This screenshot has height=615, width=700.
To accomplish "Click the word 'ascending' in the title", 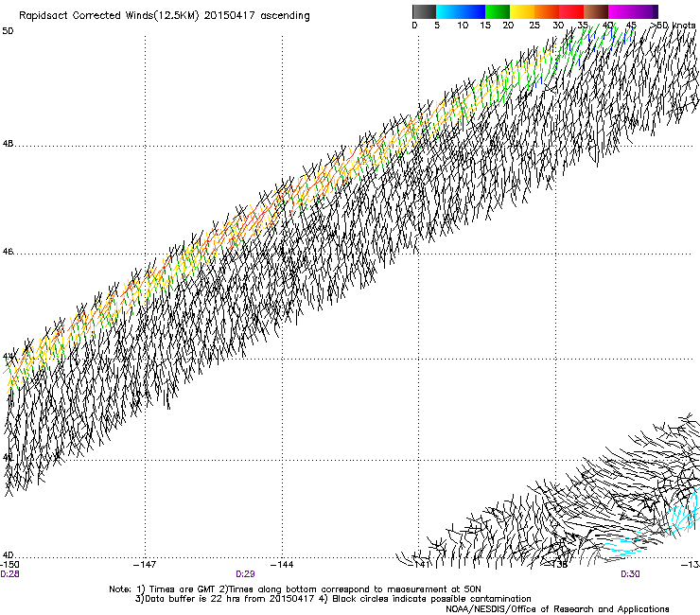I will (x=285, y=16).
